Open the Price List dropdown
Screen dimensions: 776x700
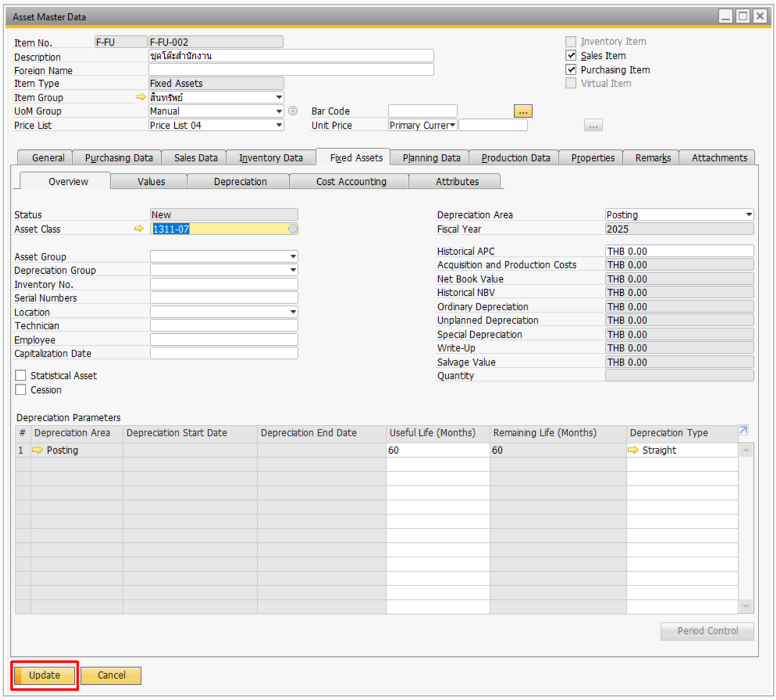(279, 125)
